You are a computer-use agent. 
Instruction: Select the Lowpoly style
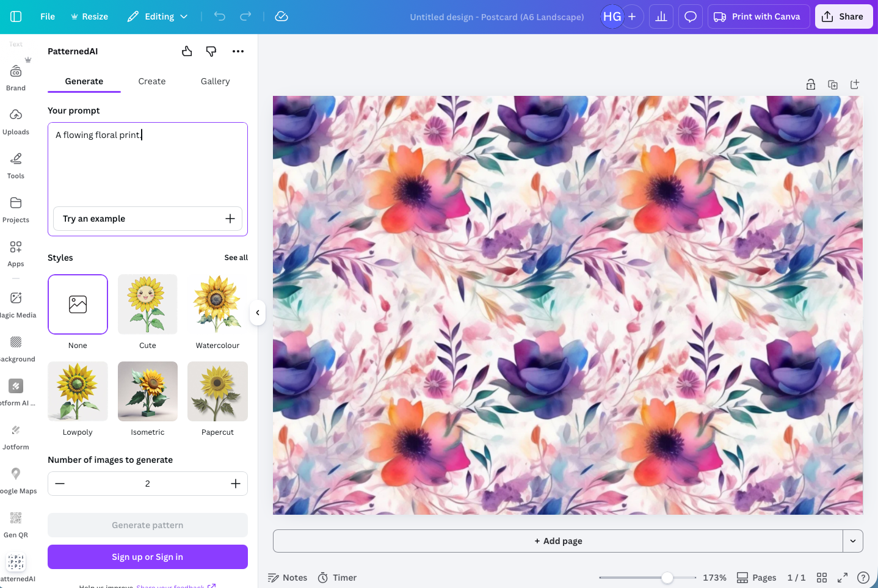[78, 391]
